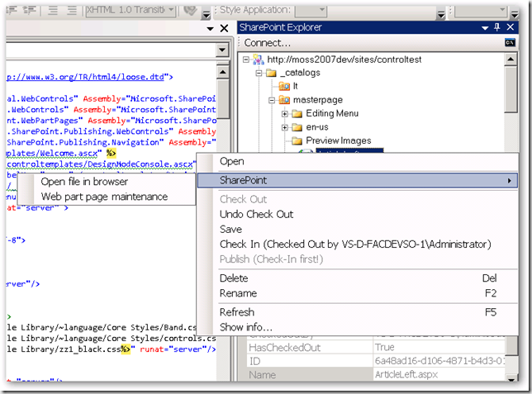Select Open file in browser submenu item
The image size is (532, 394).
pos(107,182)
